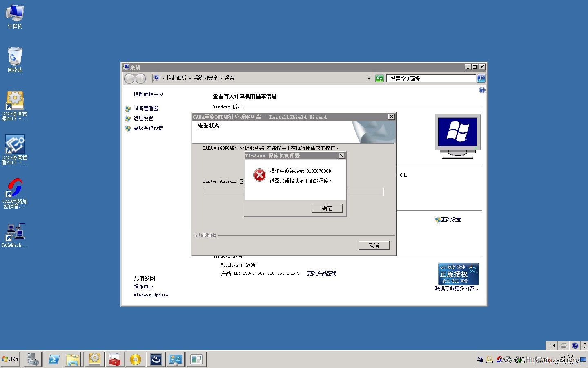The width and height of the screenshot is (588, 368).
Task: Open Server Manager from the taskbar
Action: (x=33, y=359)
